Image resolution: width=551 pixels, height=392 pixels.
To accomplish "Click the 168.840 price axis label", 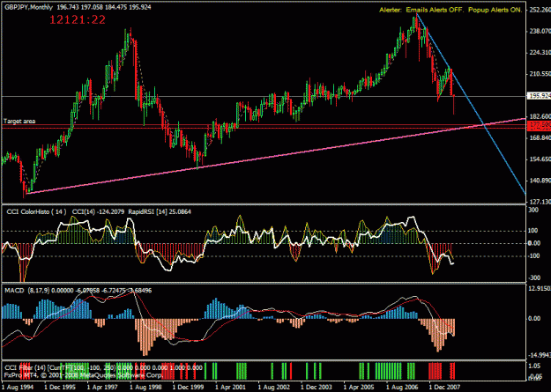I will pos(540,138).
